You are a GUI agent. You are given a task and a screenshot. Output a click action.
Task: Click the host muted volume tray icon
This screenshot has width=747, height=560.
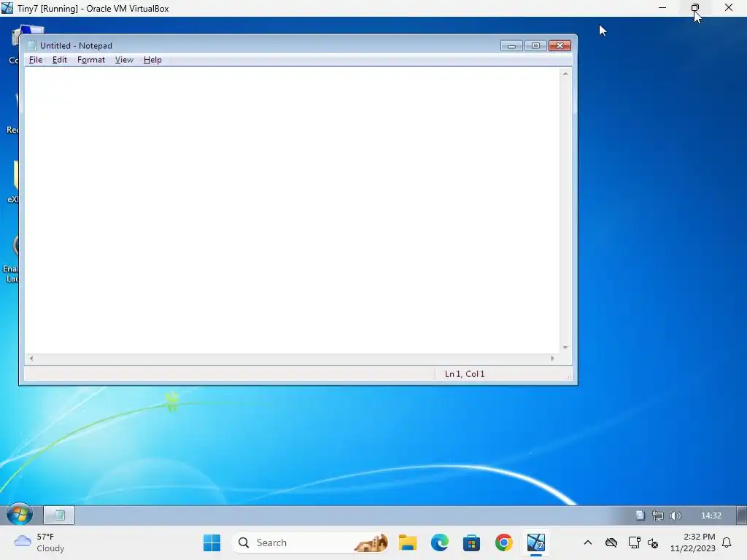653,542
